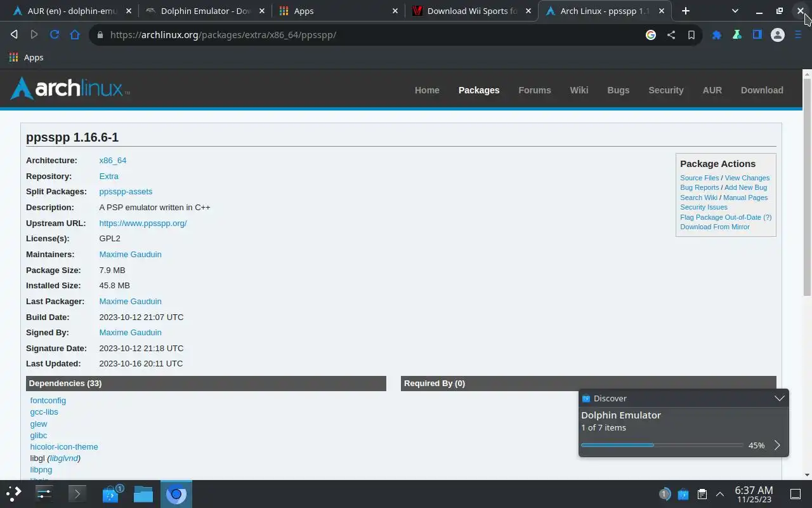This screenshot has width=812, height=508.
Task: Open Home in the Arch navigation
Action: pos(427,90)
